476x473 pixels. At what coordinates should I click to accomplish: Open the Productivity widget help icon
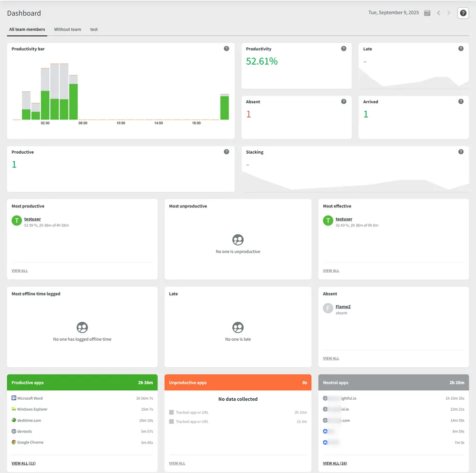pos(344,49)
